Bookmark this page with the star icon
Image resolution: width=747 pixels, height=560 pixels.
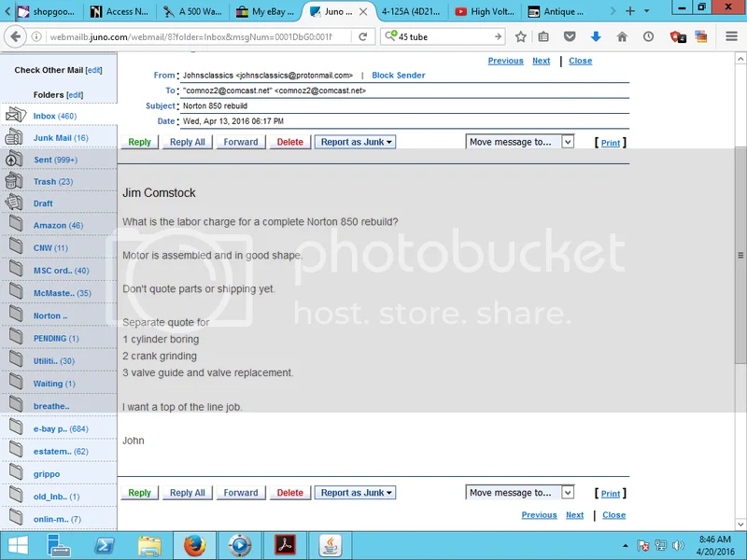[x=521, y=36]
